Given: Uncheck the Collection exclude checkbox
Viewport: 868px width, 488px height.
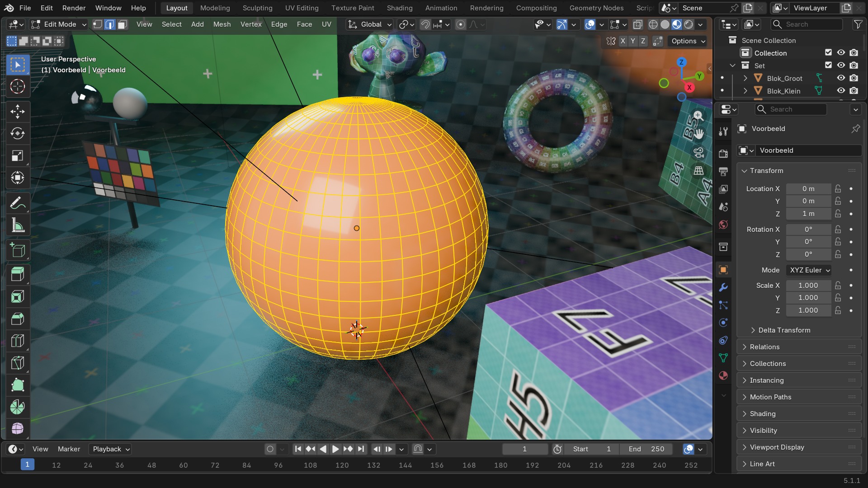Looking at the screenshot, I should point(828,53).
